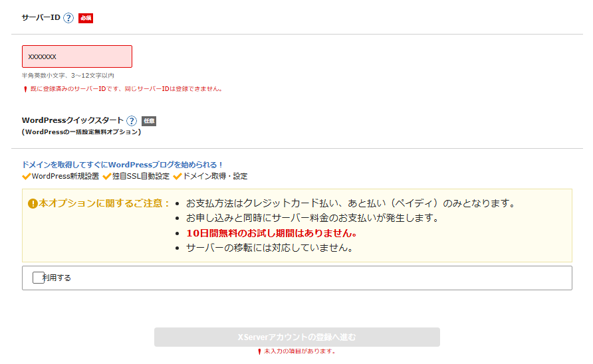Click the help icon beside サーバーID

[x=68, y=18]
